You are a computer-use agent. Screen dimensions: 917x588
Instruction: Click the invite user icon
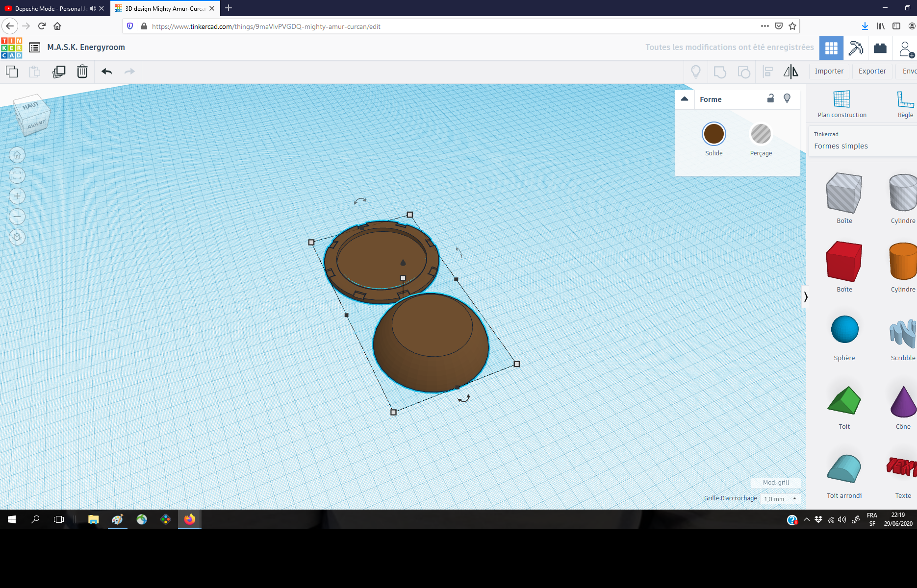pos(906,49)
